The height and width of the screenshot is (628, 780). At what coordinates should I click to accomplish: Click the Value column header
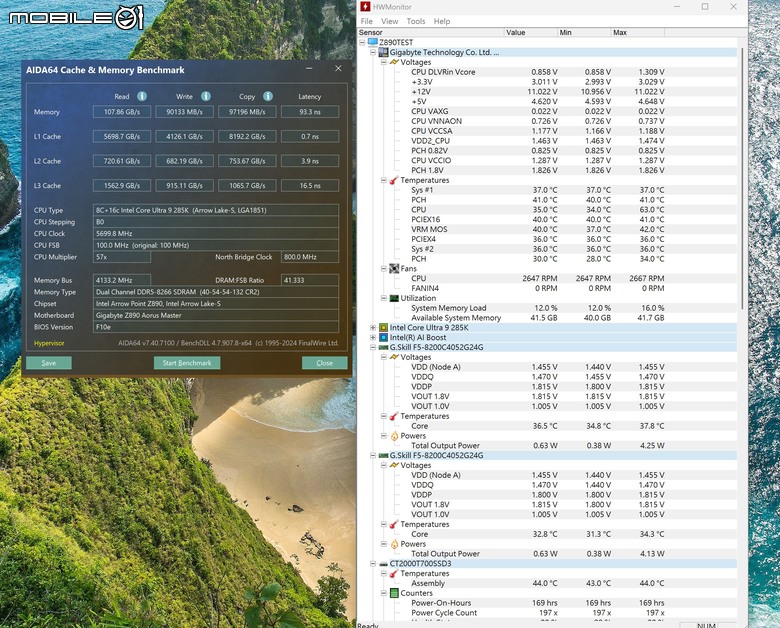[x=531, y=32]
